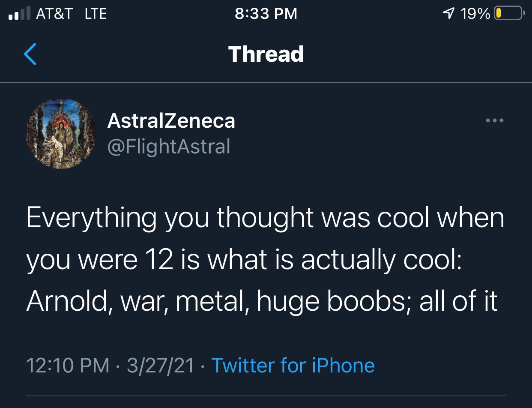Screen dimensions: 532x408
Task: Tap the Thread header title
Action: pos(266,54)
